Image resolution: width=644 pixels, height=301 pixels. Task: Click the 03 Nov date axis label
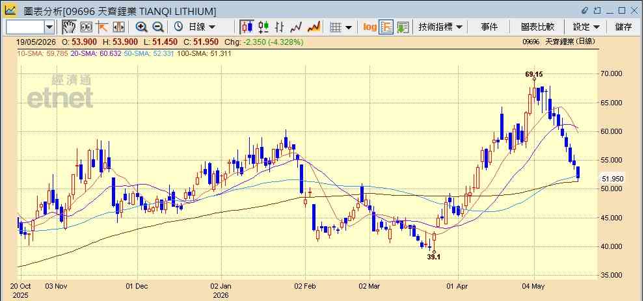point(56,286)
